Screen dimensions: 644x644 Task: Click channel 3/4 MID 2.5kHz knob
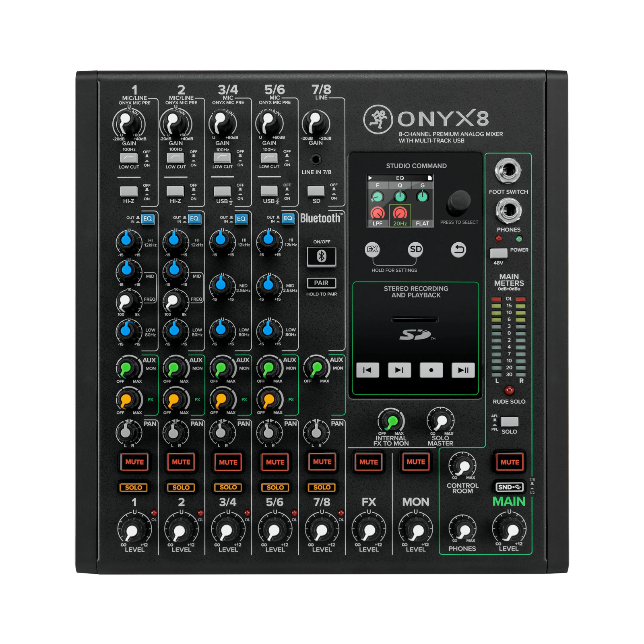(x=222, y=285)
